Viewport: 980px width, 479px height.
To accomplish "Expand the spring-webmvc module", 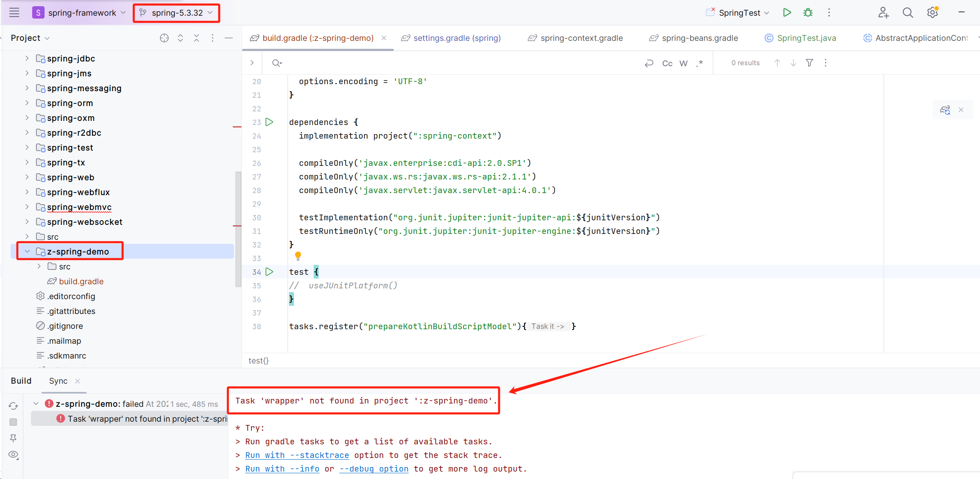I will point(27,207).
